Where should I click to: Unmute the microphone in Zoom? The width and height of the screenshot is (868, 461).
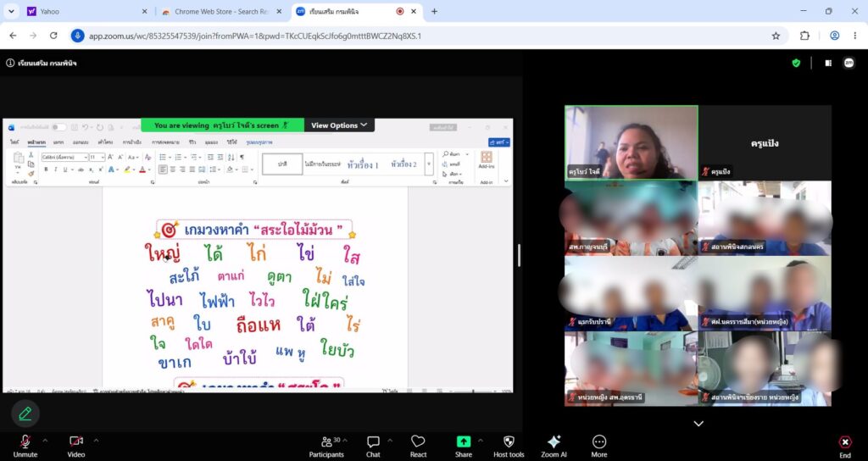tap(25, 446)
